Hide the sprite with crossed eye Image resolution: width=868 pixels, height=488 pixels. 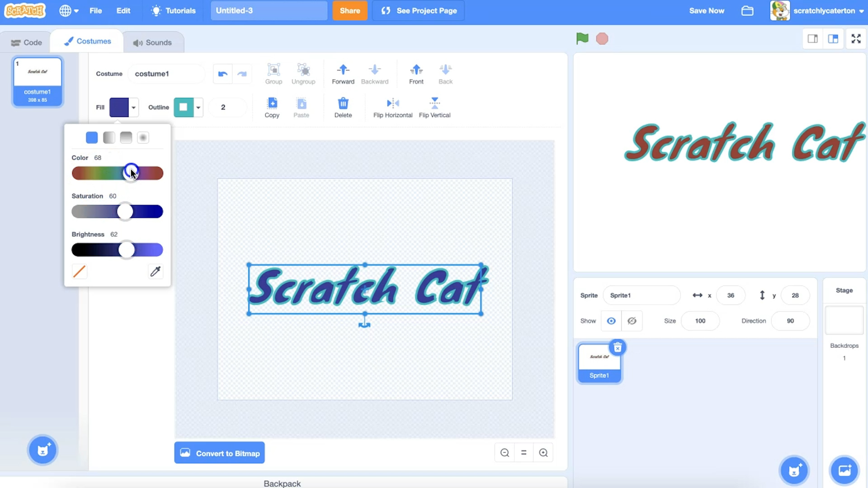tap(632, 321)
